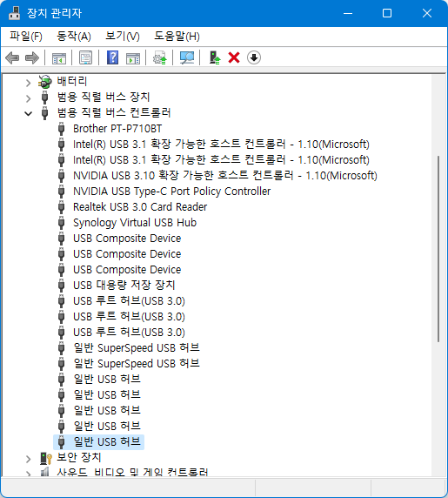Select Realtek USB 3.0 Card Reader
The height and width of the screenshot is (498, 448).
[140, 207]
